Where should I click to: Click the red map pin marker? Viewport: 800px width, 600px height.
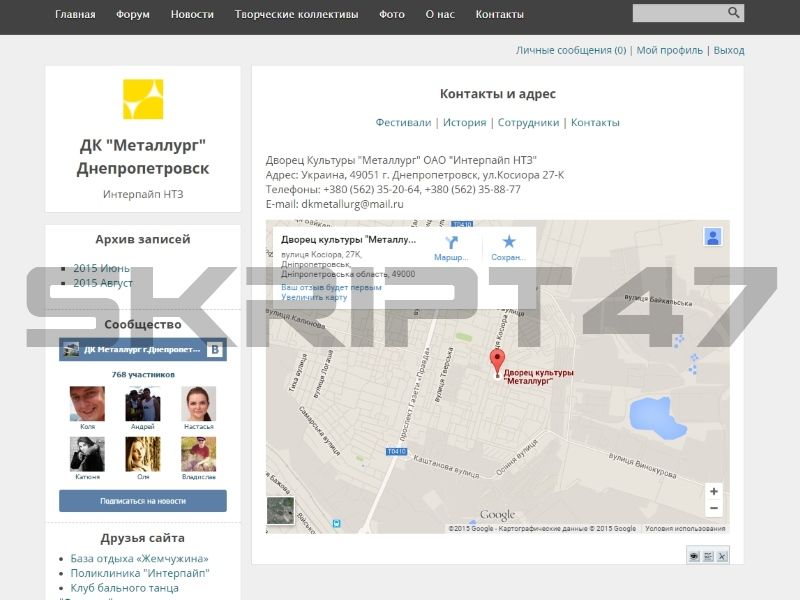point(497,363)
